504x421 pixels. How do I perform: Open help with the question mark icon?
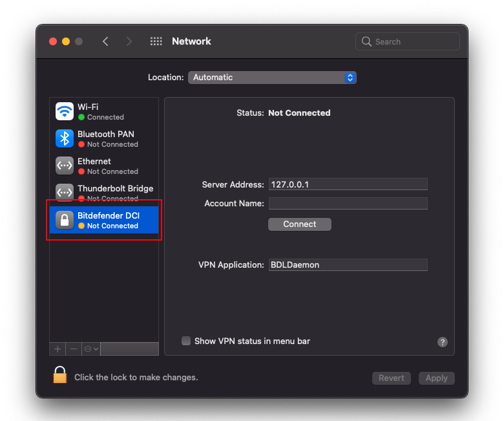point(443,342)
